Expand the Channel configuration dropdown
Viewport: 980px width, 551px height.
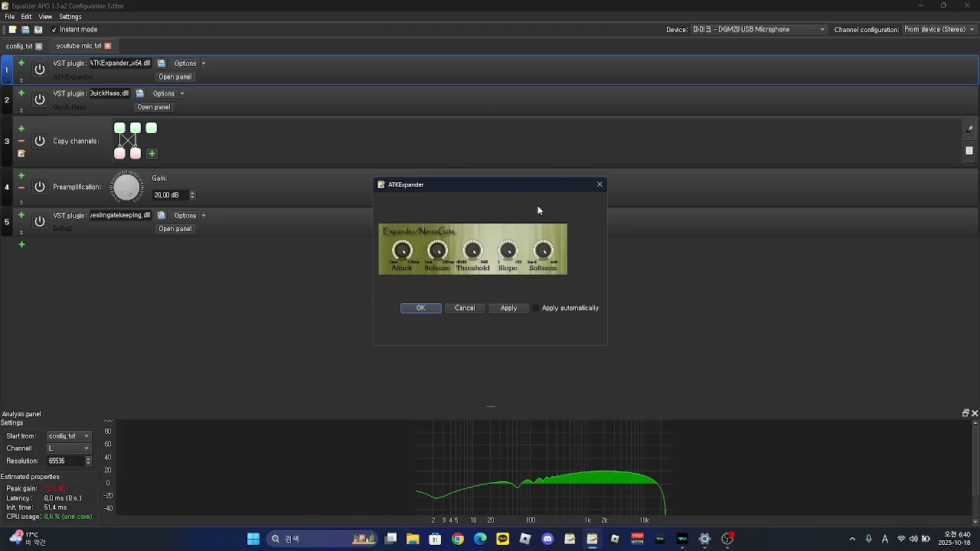coord(939,30)
